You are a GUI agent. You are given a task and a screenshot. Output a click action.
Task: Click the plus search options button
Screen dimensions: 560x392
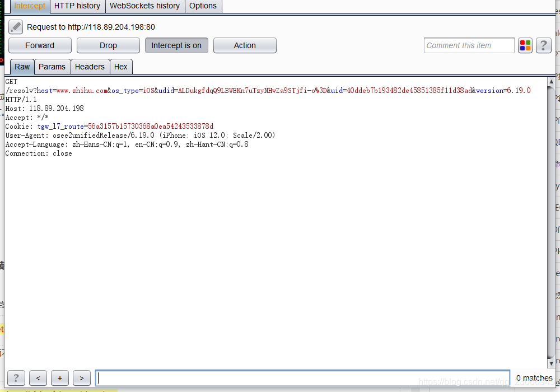click(x=60, y=377)
